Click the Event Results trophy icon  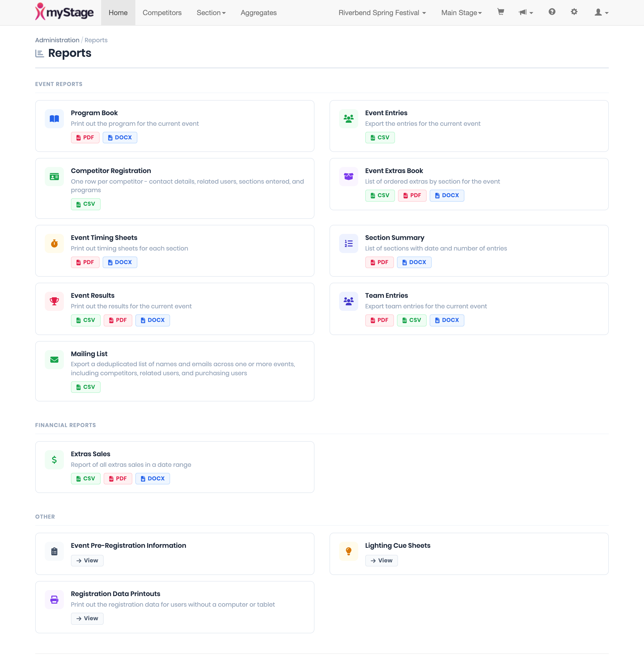(x=54, y=301)
